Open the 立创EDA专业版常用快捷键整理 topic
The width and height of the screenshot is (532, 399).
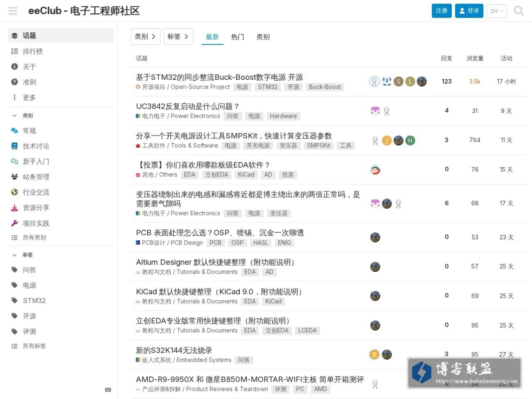214,321
